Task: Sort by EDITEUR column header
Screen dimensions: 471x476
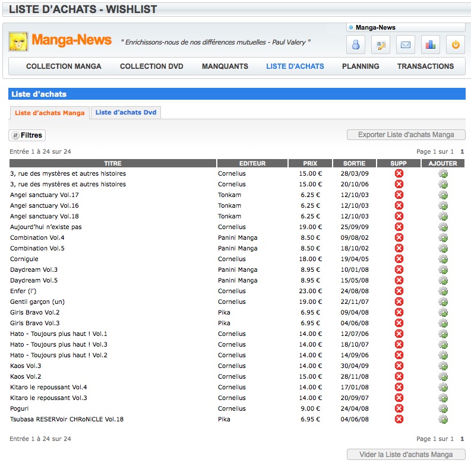Action: click(x=252, y=163)
